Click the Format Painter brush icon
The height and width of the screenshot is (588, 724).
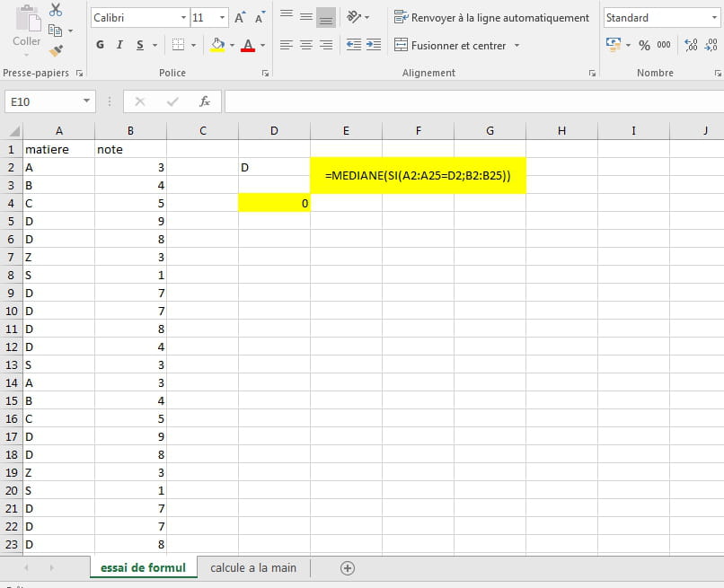pyautogui.click(x=56, y=51)
